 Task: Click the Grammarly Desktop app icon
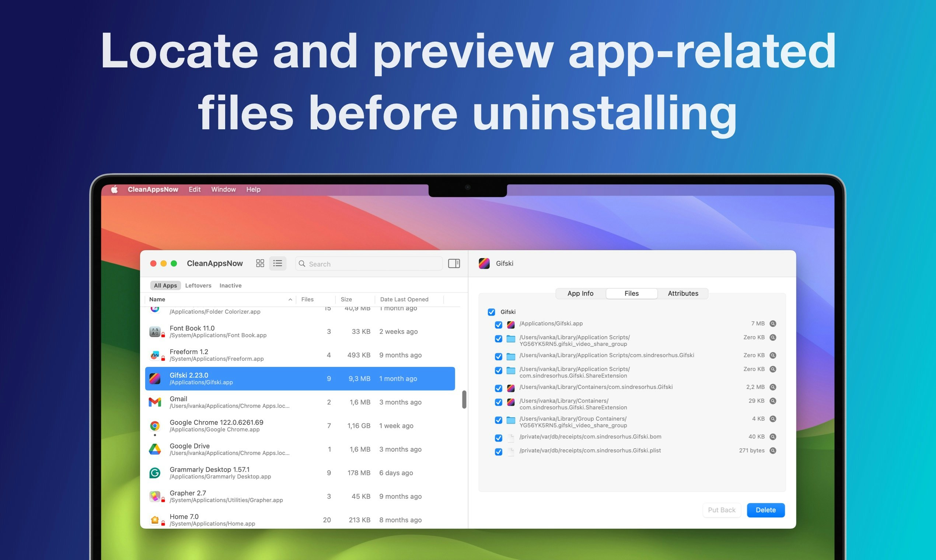tap(155, 473)
